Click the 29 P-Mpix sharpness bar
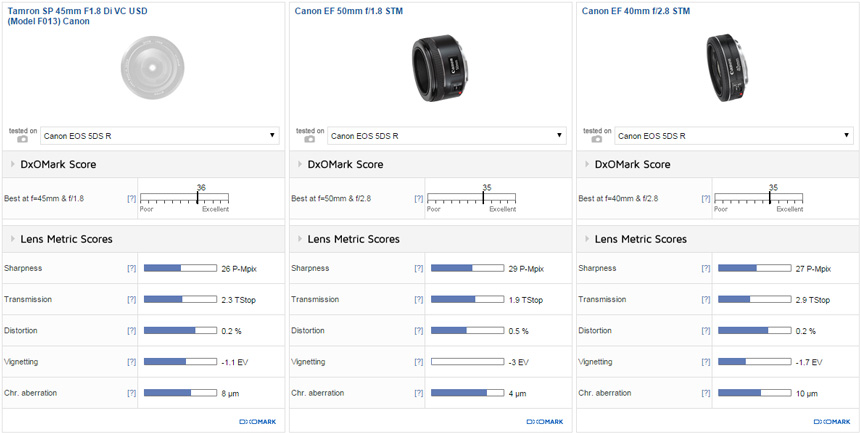 tap(467, 268)
